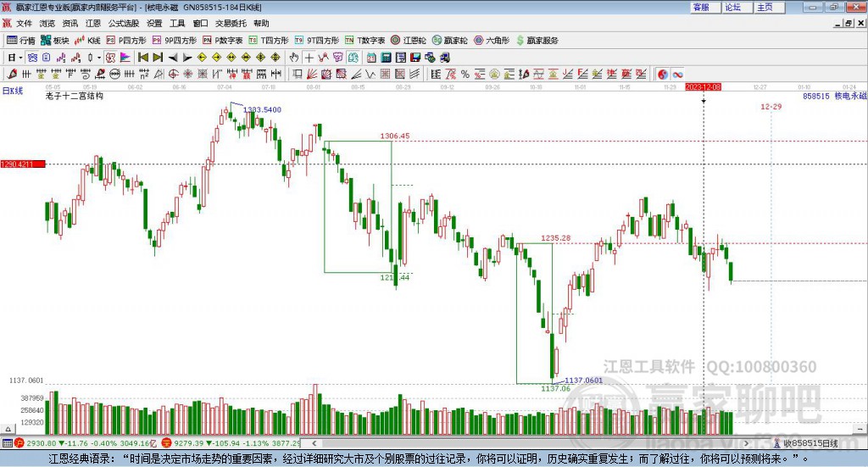Viewport: 868px width, 467px height.
Task: Click the 12-29 date label on chart
Action: (771, 107)
